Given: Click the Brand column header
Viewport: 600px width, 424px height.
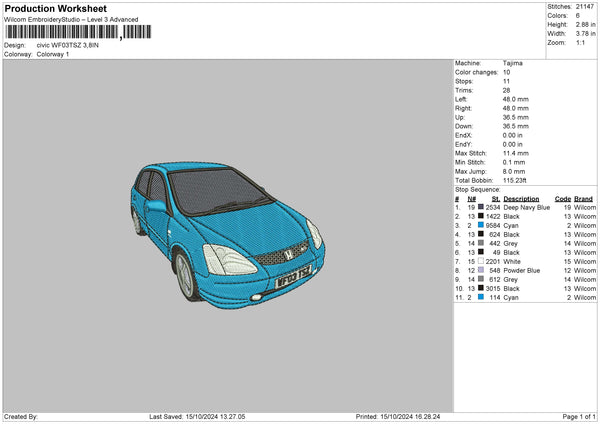Looking at the screenshot, I should click(x=583, y=198).
